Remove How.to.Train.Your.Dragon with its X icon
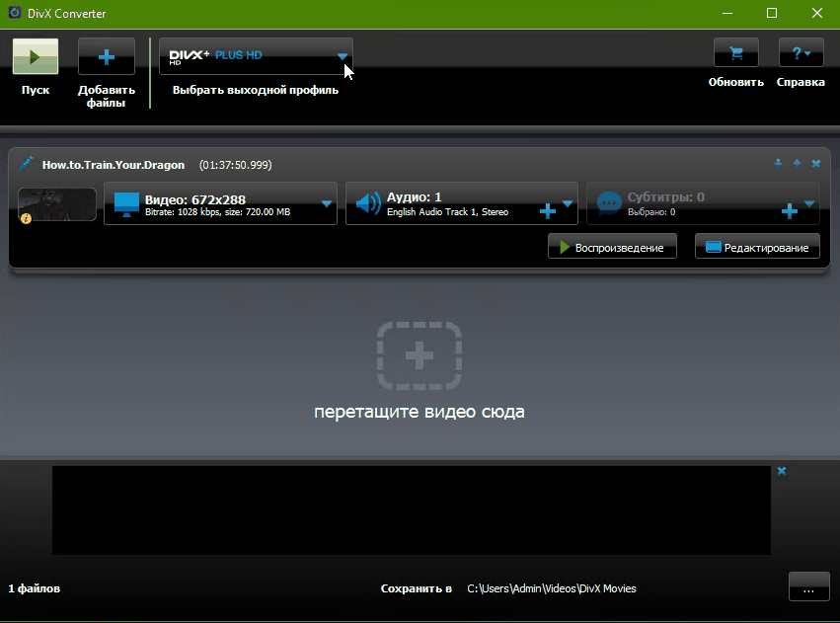 [816, 163]
